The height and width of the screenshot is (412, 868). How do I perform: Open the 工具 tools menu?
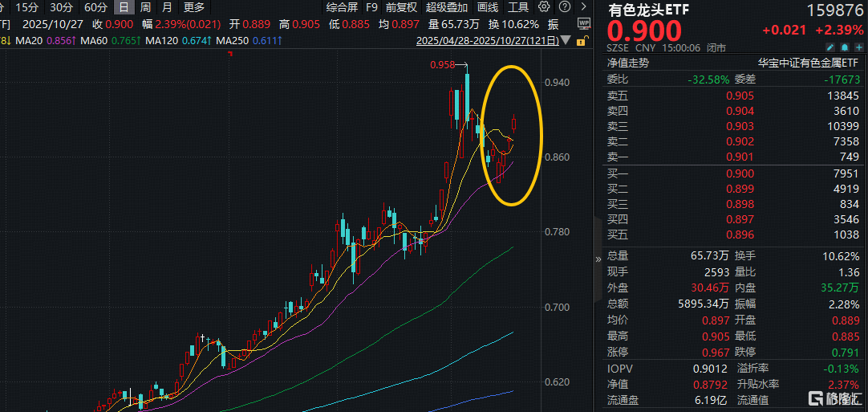[x=518, y=7]
